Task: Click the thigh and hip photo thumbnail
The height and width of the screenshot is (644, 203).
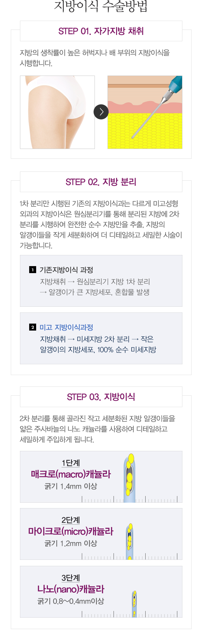Action: click(57, 112)
